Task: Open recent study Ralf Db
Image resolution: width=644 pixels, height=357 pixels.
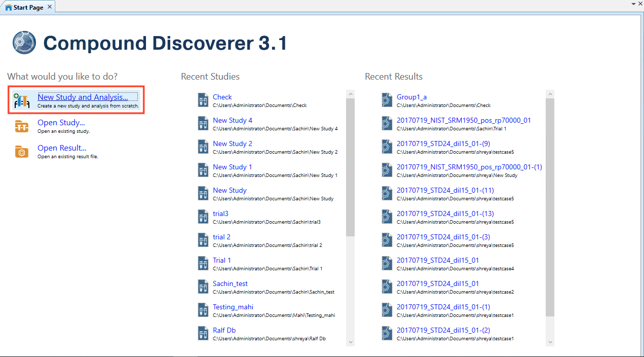Action: (224, 330)
